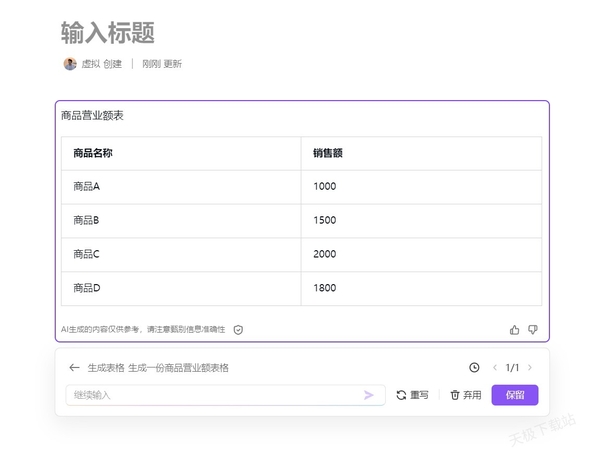Click the back arrow beside 生成表格
Viewport: 600px width, 454px height.
pos(74,367)
